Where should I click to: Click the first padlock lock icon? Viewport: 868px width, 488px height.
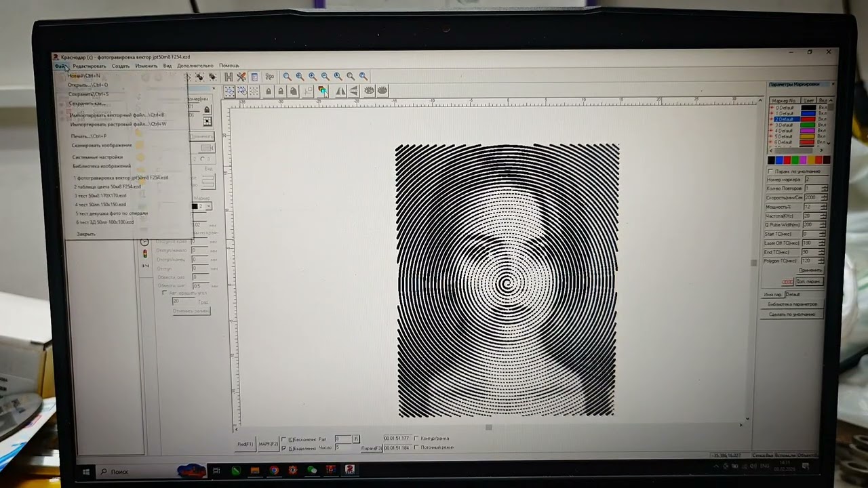(269, 91)
